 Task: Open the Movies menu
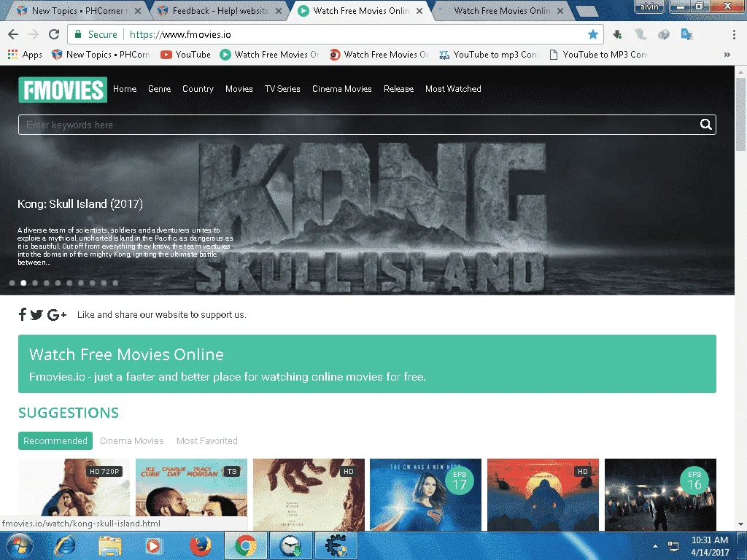click(x=239, y=89)
